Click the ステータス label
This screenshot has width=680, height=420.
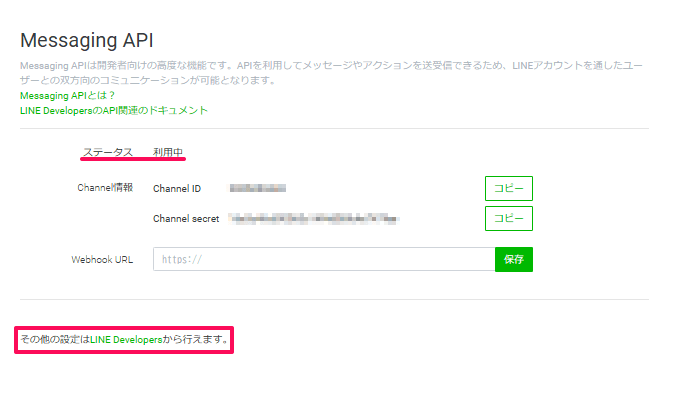coord(108,152)
